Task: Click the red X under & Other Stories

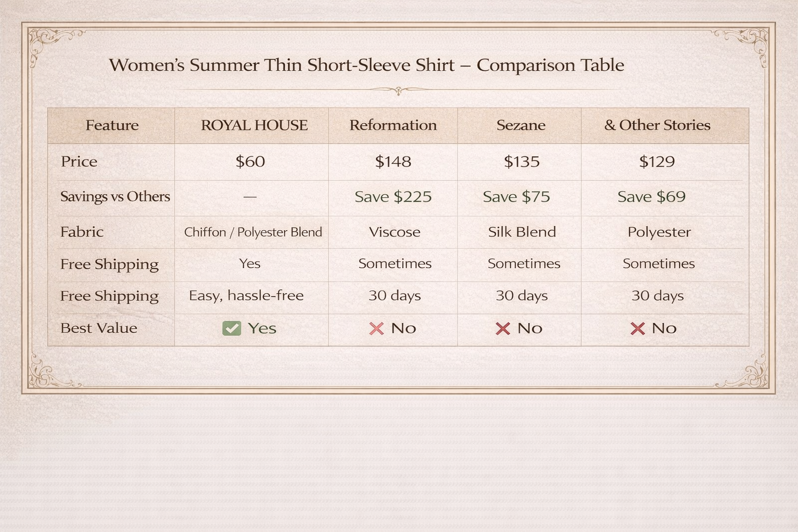Action: 637,328
